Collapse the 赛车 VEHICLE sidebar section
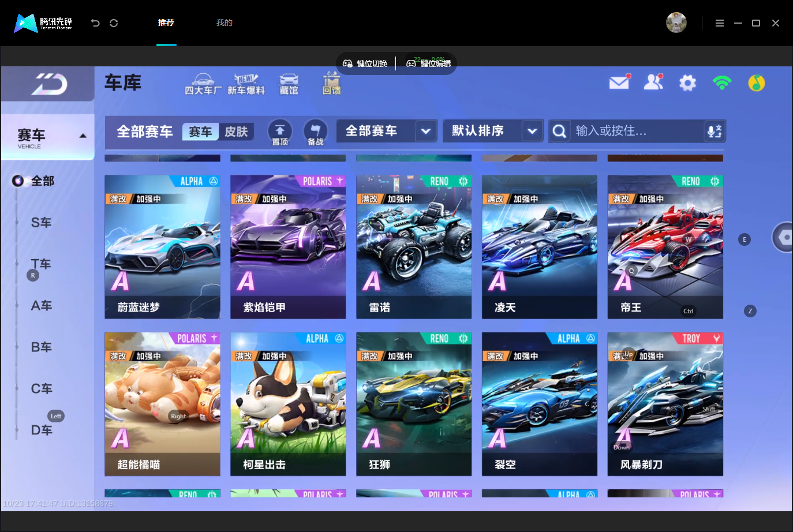The width and height of the screenshot is (793, 532). 48,137
